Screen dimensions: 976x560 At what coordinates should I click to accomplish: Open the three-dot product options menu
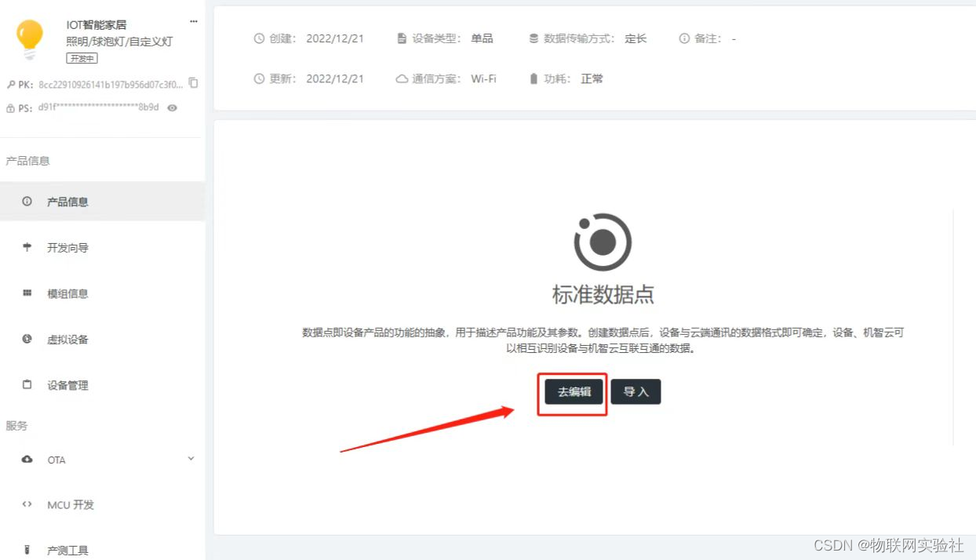click(194, 21)
